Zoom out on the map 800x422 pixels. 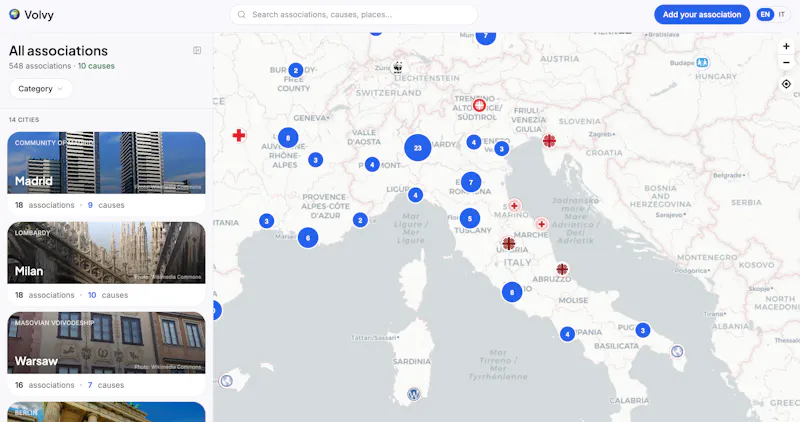click(x=786, y=62)
